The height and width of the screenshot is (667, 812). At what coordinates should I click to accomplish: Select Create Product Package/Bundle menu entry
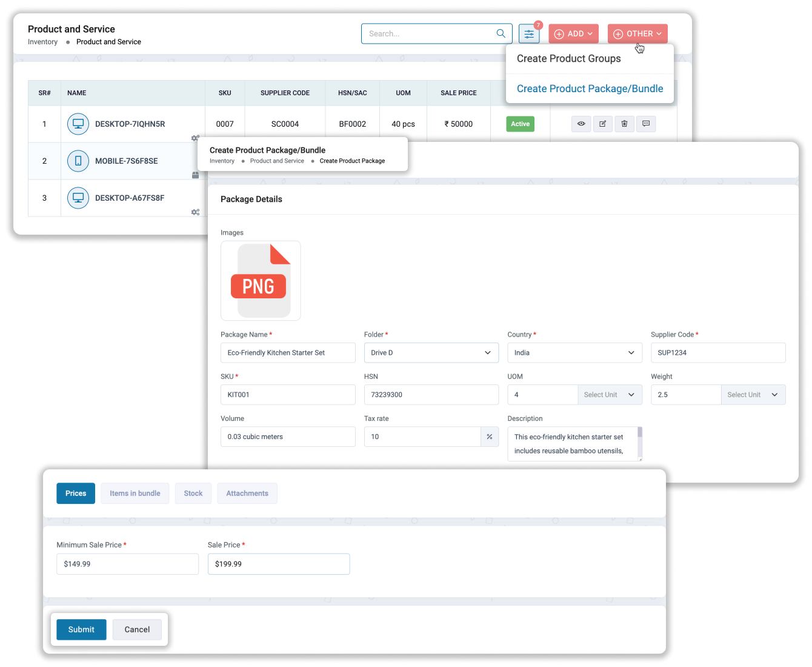[x=589, y=89]
